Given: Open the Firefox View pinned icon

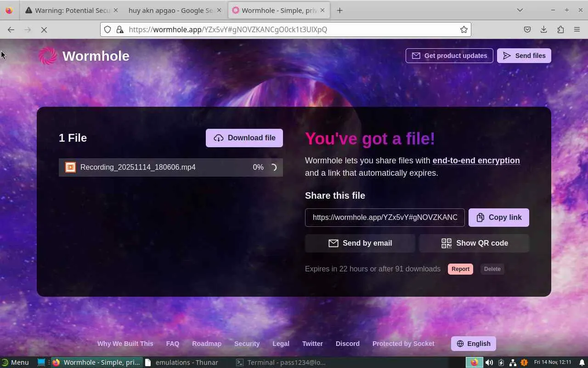Looking at the screenshot, I should [x=9, y=10].
